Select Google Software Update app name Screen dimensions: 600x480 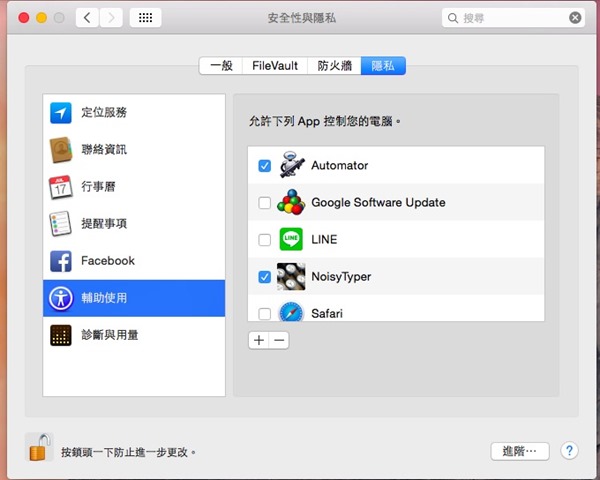point(378,202)
